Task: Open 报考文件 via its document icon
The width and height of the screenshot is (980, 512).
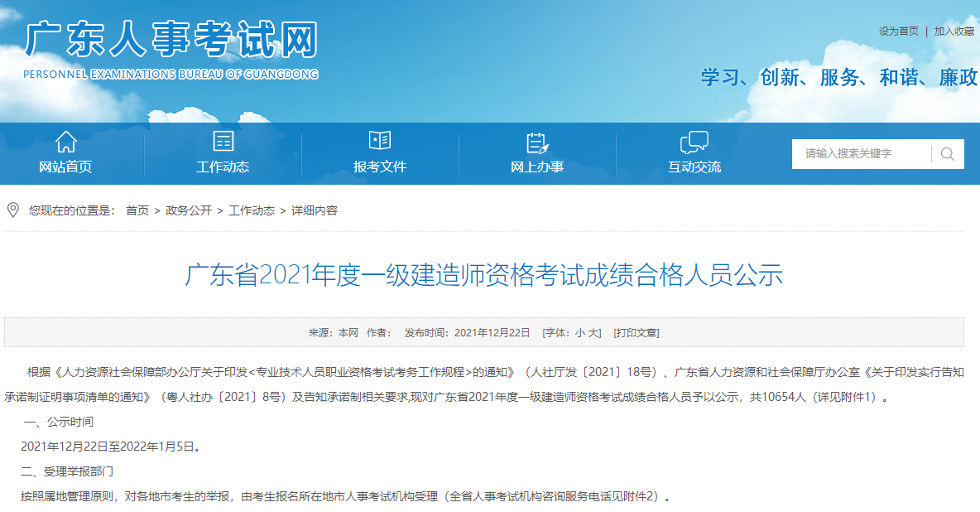Action: (x=379, y=142)
